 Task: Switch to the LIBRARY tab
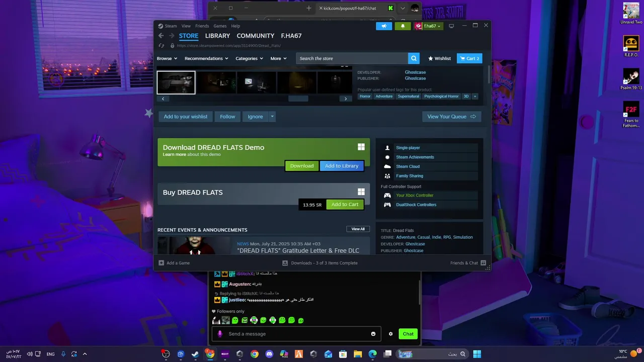click(x=217, y=36)
